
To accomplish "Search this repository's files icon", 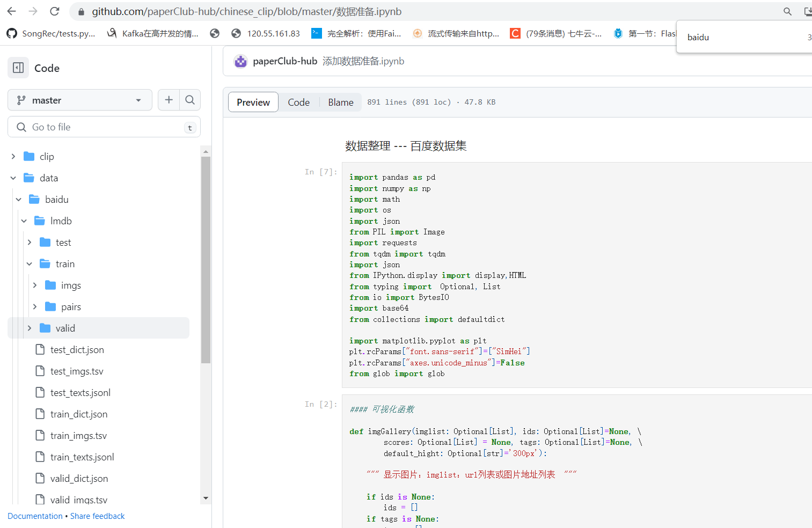I will click(x=190, y=100).
